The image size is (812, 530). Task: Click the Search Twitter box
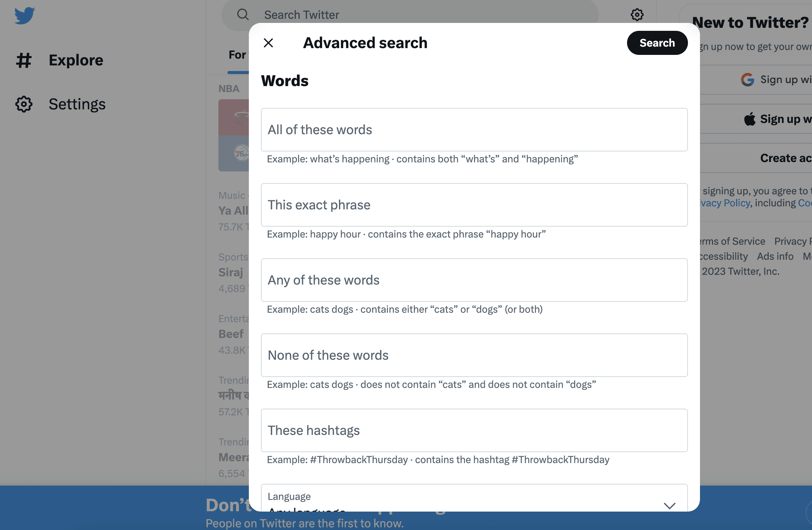coord(414,15)
